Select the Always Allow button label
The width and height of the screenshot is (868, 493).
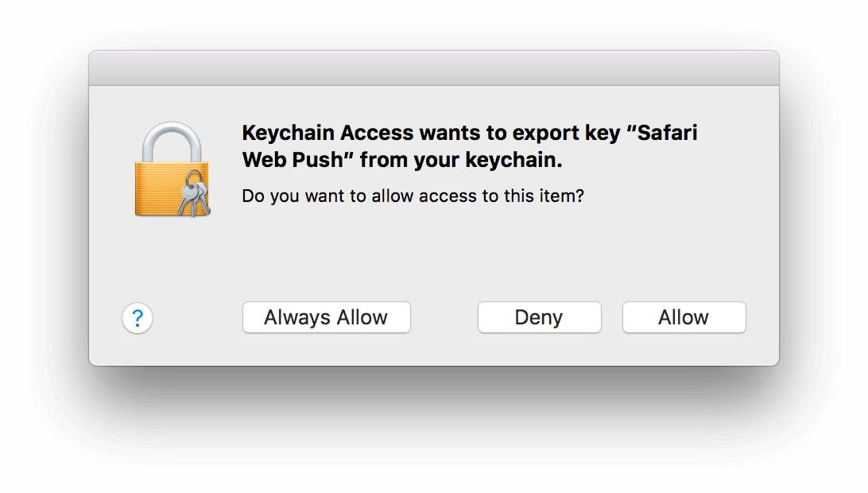[326, 318]
